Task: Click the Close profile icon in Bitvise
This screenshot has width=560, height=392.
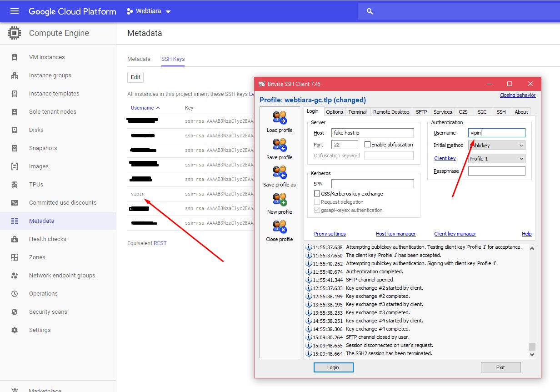Action: (x=280, y=227)
